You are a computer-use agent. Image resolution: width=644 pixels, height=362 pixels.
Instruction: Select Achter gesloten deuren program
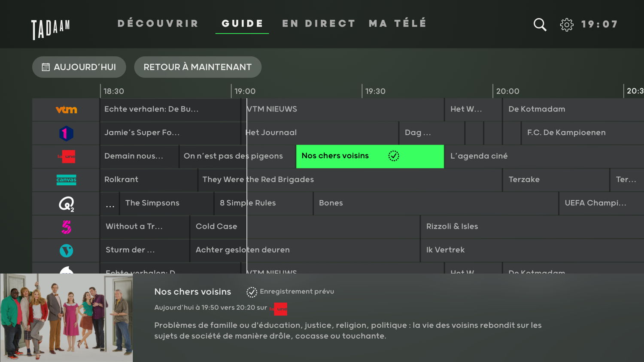point(305,250)
